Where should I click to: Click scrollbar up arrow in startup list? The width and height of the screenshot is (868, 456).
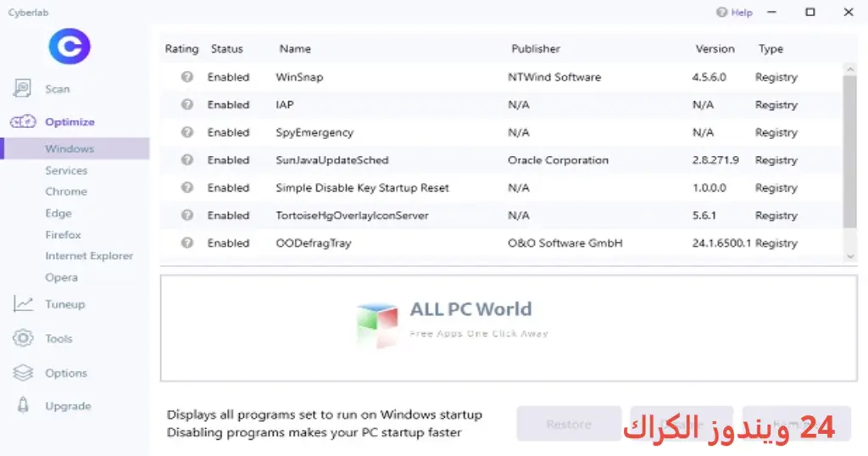pyautogui.click(x=850, y=70)
